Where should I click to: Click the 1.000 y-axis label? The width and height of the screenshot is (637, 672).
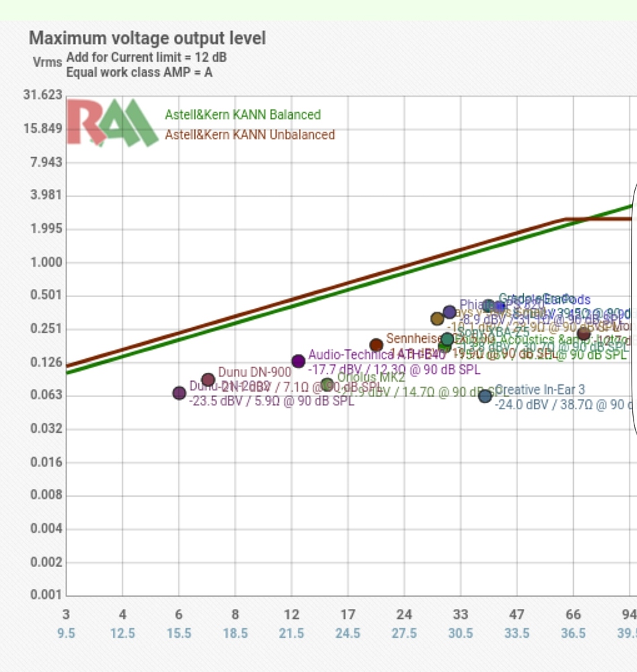point(46,262)
